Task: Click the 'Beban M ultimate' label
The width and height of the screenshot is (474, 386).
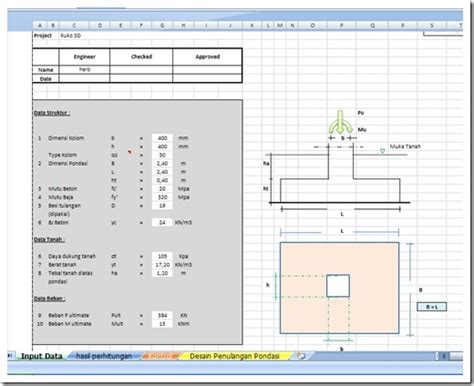Action: point(70,324)
